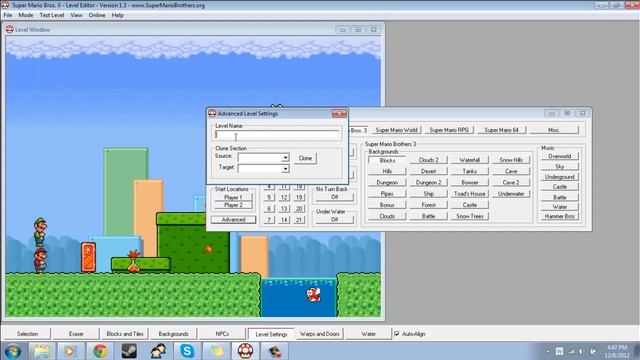Select the Dungeon 2 background
640x360 pixels.
coord(429,182)
